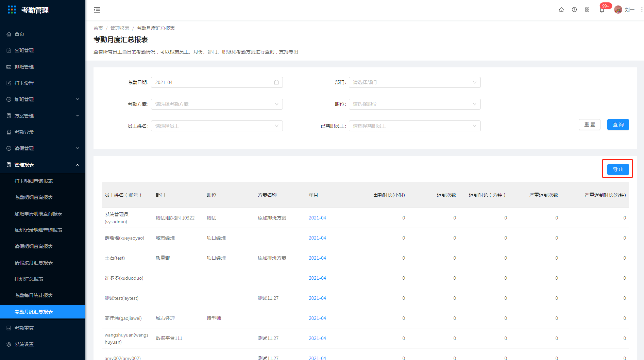Click the 首页 sidebar home icon
Image resolution: width=644 pixels, height=360 pixels.
[x=9, y=34]
